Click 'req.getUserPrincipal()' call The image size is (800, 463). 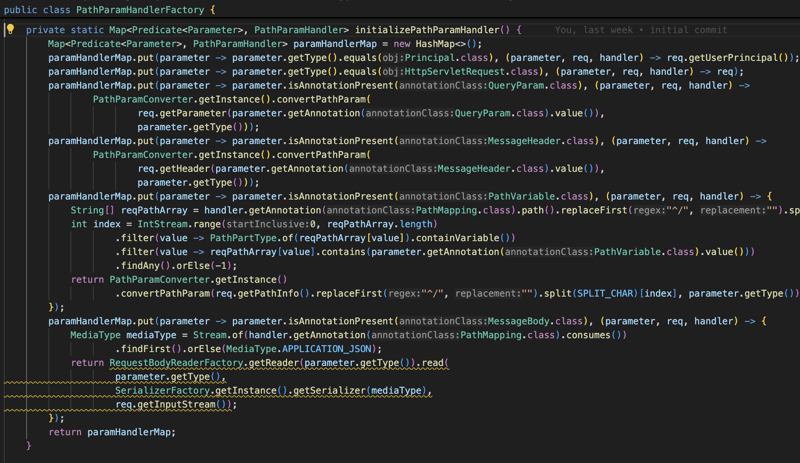click(730, 58)
